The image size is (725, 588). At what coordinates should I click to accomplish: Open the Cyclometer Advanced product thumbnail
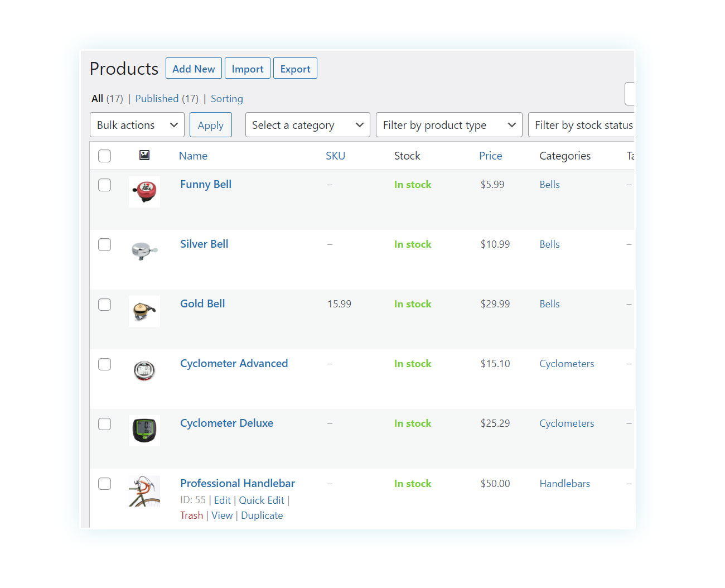pos(144,371)
